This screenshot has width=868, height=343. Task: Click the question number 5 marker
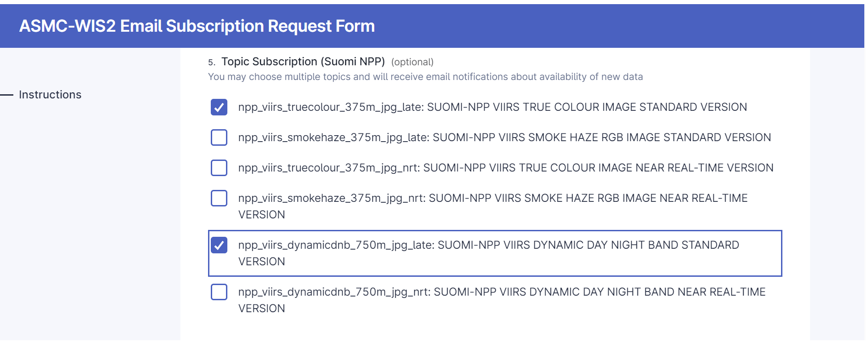pos(211,63)
